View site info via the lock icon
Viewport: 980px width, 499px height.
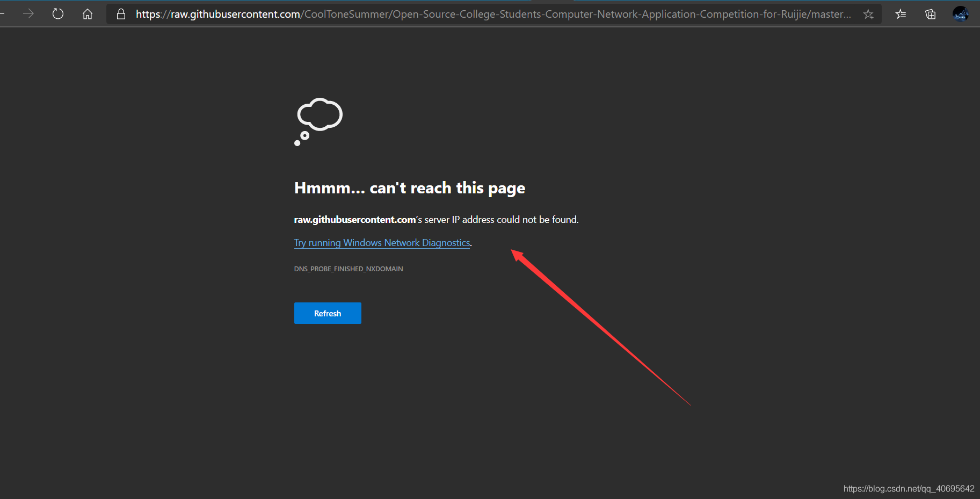pyautogui.click(x=121, y=14)
